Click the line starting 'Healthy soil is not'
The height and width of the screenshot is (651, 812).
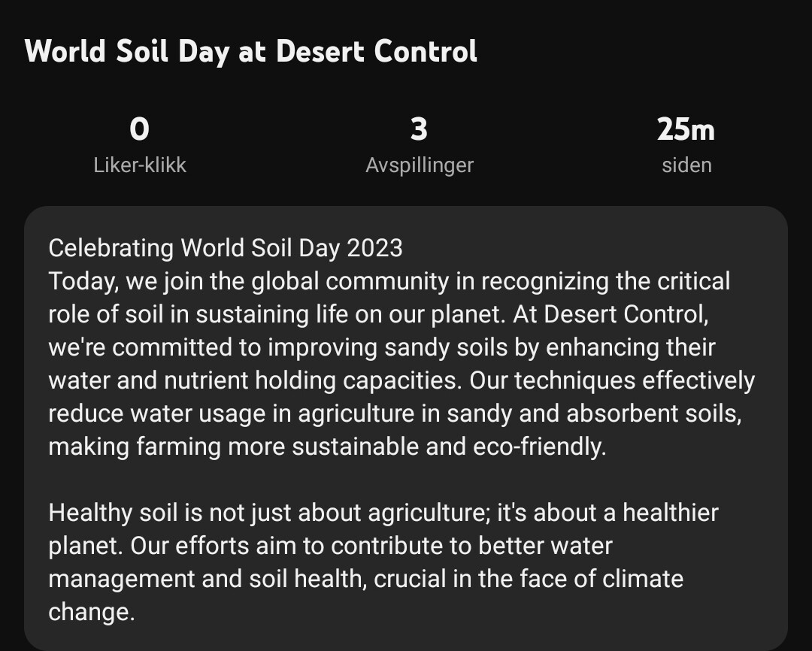383,513
